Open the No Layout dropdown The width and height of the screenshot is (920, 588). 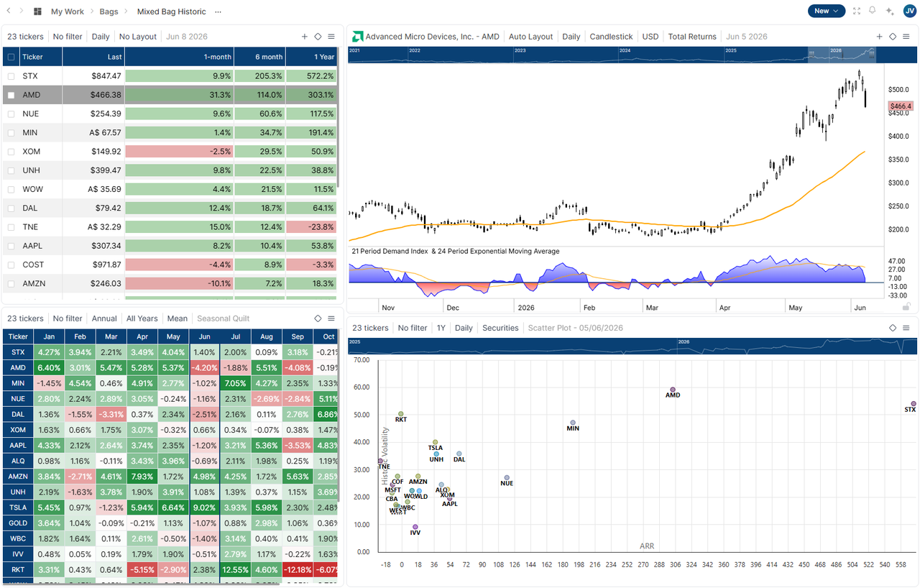tap(138, 37)
